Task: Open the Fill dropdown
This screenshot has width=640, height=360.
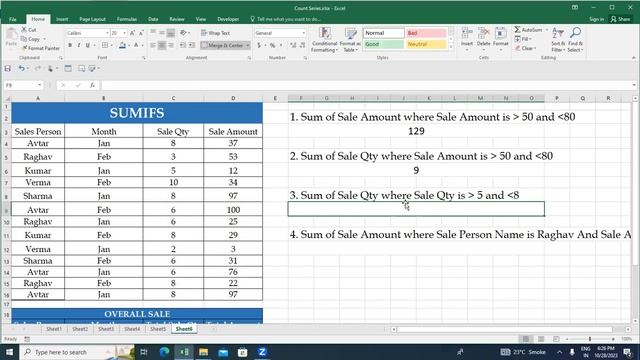Action: tap(522, 39)
